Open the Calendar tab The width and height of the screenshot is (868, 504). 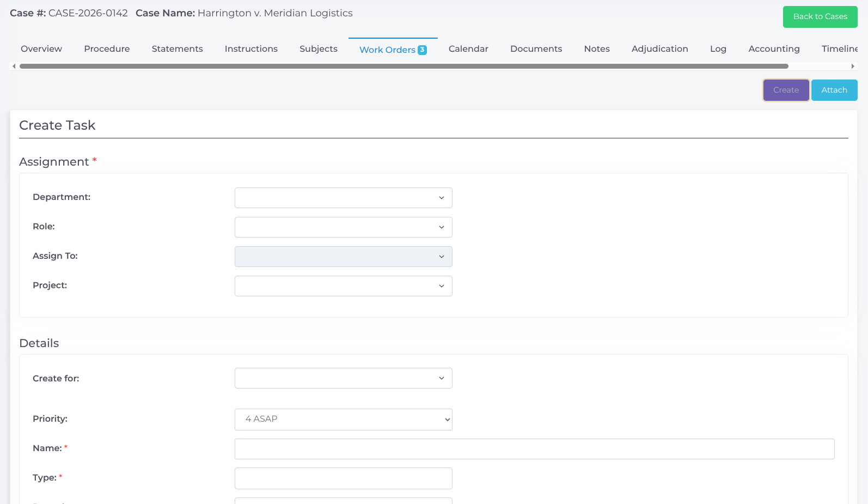tap(468, 49)
